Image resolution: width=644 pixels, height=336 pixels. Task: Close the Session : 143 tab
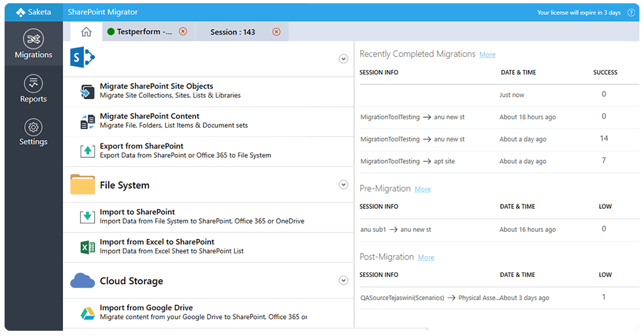click(x=277, y=31)
